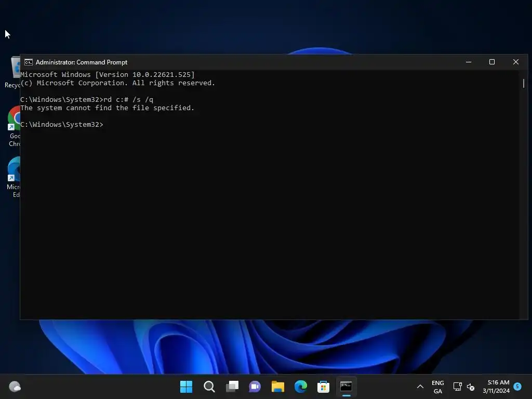Open the Windows Start menu
This screenshot has width=532, height=399.
tap(186, 387)
